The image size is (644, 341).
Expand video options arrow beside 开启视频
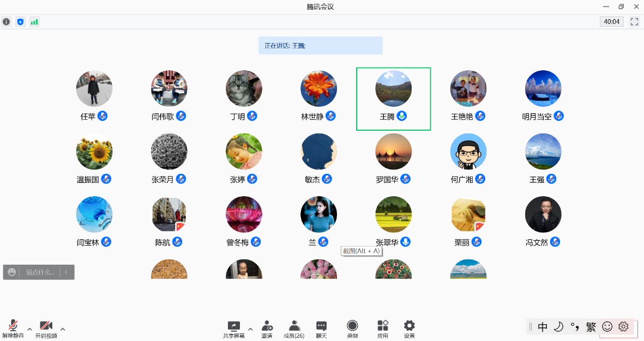click(63, 328)
